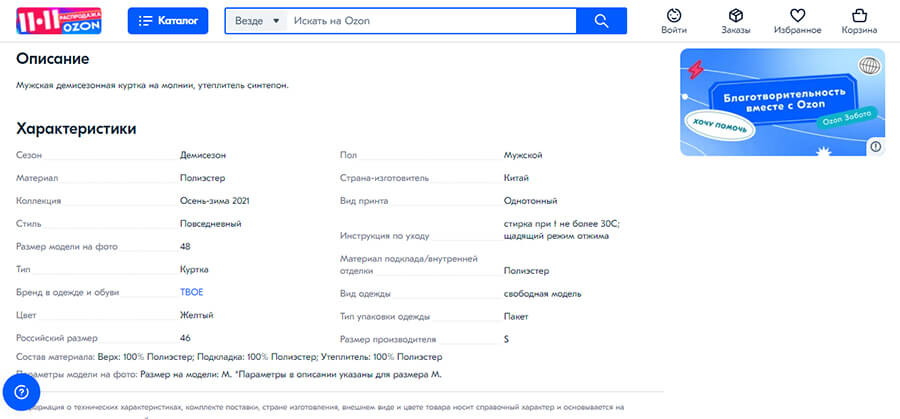Image resolution: width=900 pixels, height=419 pixels.
Task: Open the ТВОЕ brand link
Action: [192, 292]
